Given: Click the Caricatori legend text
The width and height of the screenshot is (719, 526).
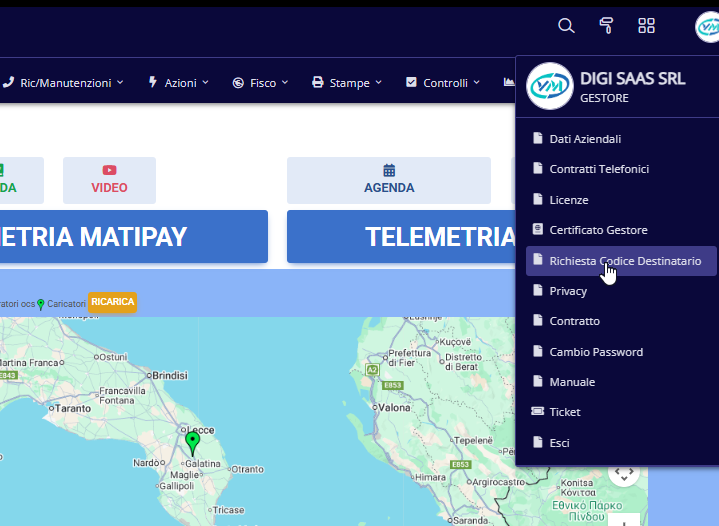Looking at the screenshot, I should point(66,304).
